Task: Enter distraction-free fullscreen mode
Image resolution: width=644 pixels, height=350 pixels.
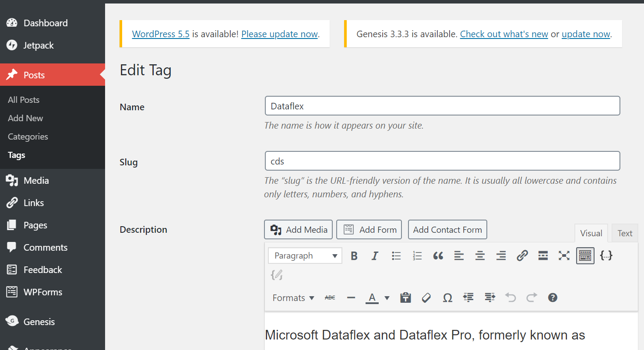Action: pyautogui.click(x=564, y=256)
